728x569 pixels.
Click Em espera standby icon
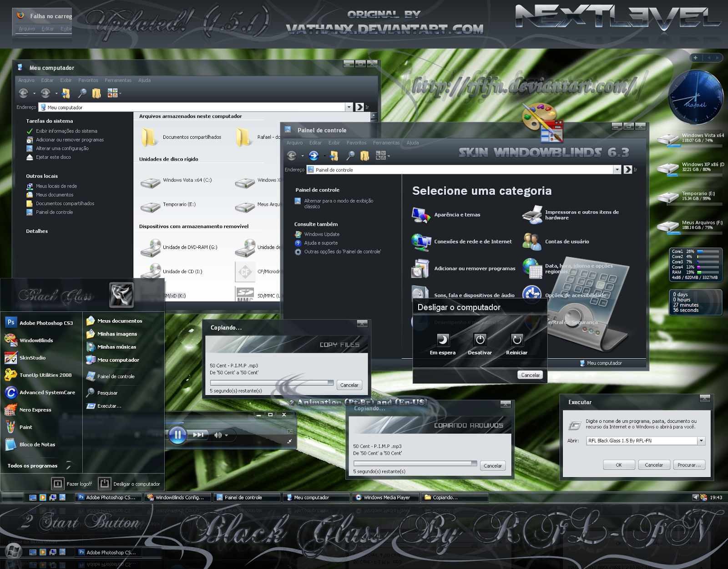click(x=443, y=340)
